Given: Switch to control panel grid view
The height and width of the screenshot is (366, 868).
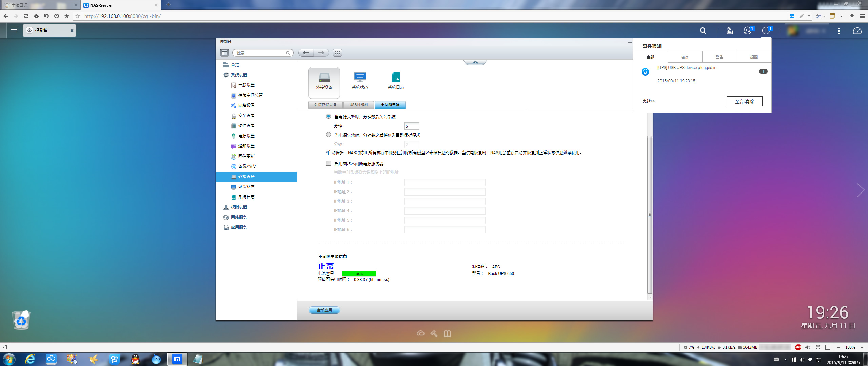Looking at the screenshot, I should pyautogui.click(x=337, y=53).
